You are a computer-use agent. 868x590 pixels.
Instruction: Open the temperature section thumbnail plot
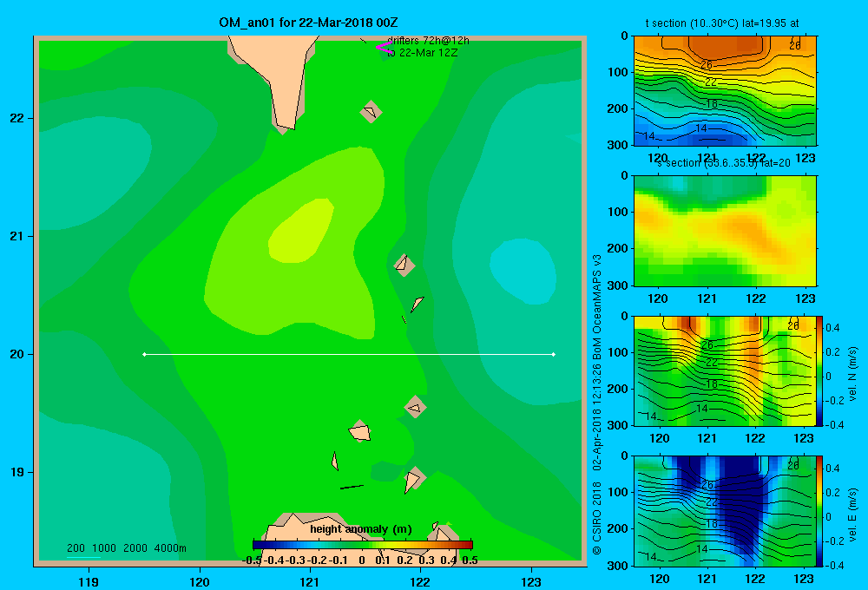[725, 90]
